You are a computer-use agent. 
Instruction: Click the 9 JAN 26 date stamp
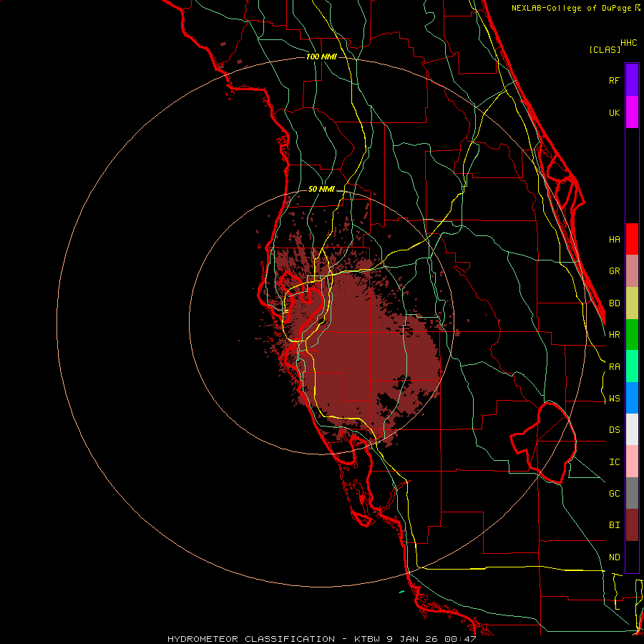pyautogui.click(x=412, y=639)
